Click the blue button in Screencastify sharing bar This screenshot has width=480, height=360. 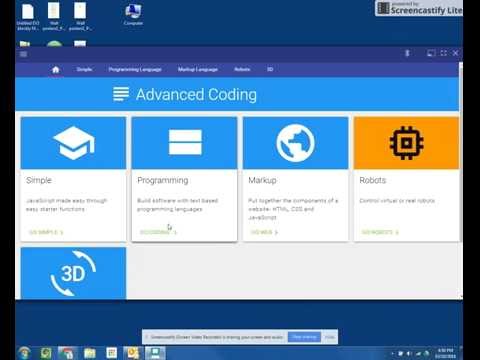pos(304,337)
